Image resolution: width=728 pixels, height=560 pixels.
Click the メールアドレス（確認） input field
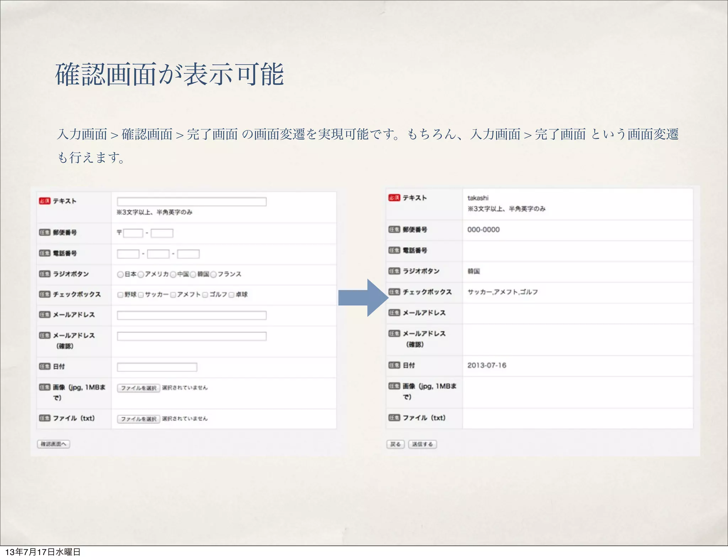192,336
